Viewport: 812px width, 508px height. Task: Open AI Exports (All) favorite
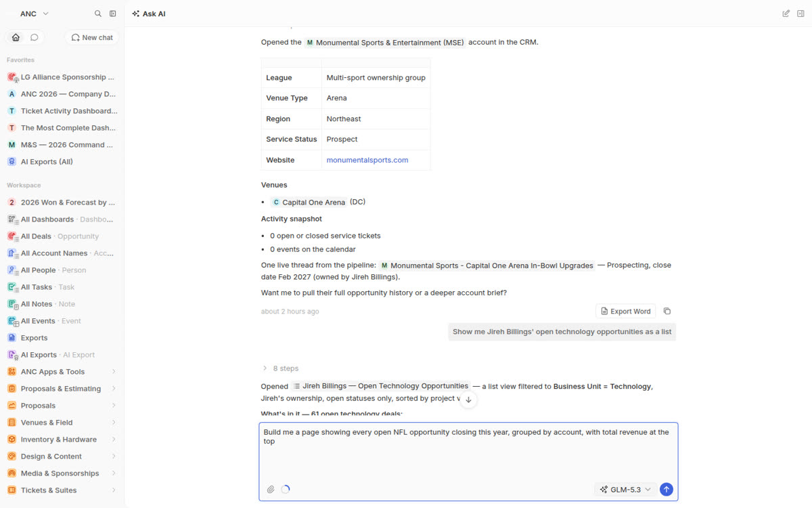[62, 162]
